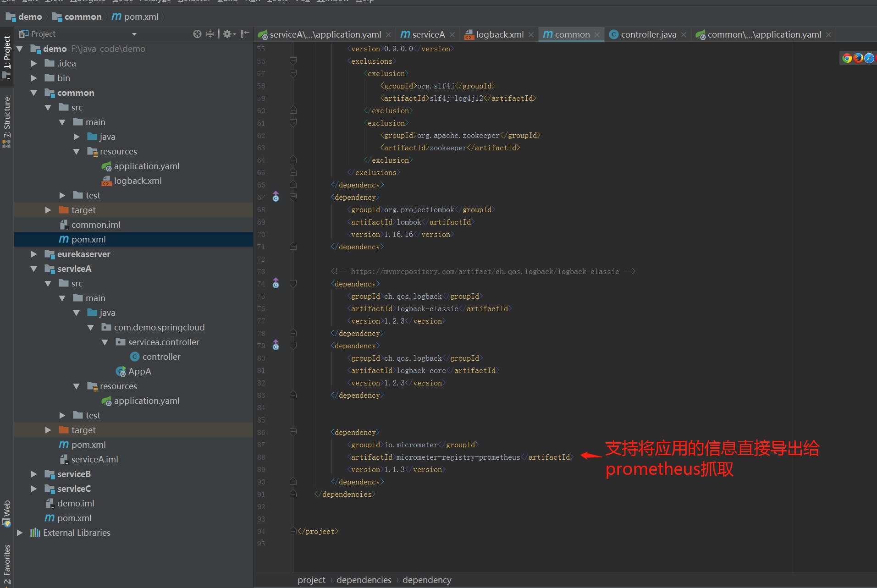This screenshot has height=588, width=877.
Task: Collapse the common module
Action: [x=34, y=93]
